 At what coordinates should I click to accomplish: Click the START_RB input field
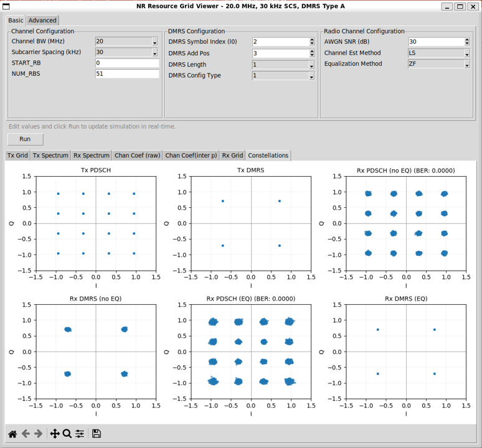[x=127, y=63]
